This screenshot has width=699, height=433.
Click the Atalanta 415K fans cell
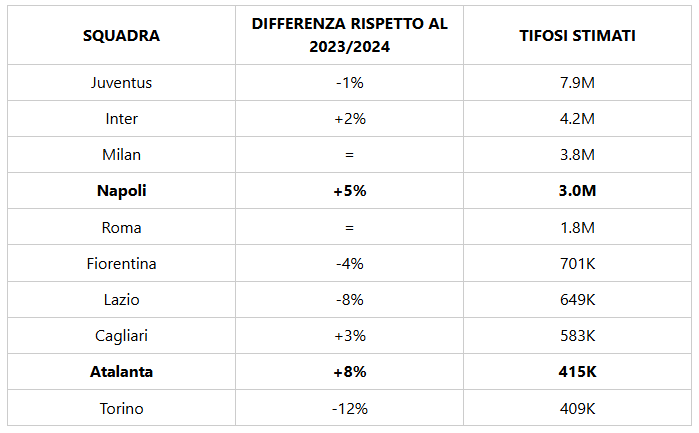click(x=578, y=371)
